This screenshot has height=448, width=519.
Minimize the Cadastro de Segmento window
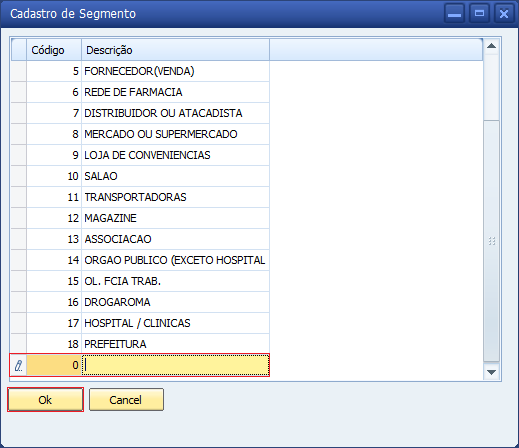(x=454, y=14)
